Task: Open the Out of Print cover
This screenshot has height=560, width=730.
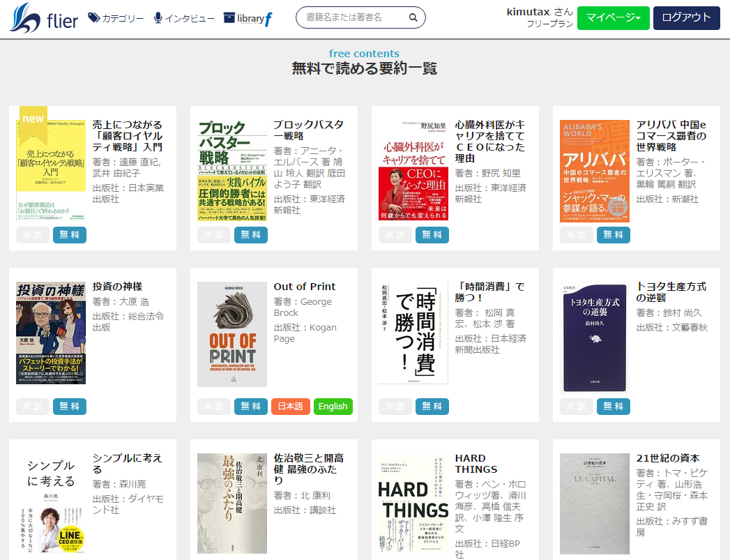Action: [x=232, y=334]
